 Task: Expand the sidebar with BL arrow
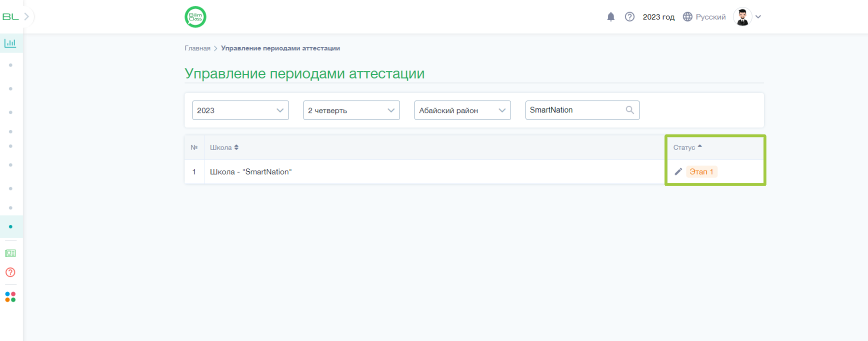[27, 16]
